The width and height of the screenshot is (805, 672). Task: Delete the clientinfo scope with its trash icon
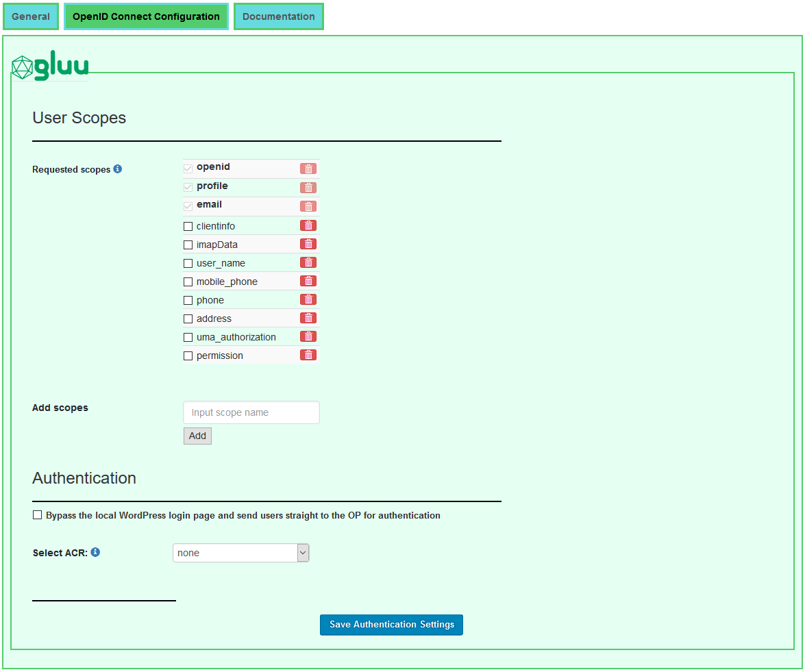[308, 225]
